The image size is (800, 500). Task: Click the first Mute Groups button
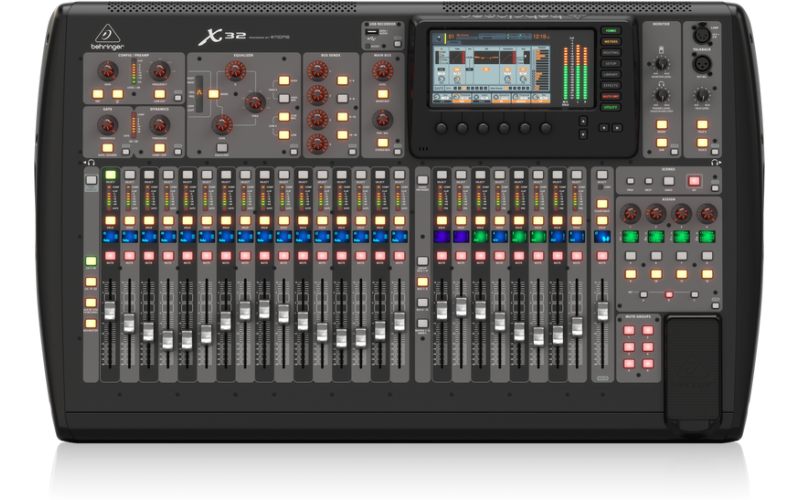(x=629, y=330)
